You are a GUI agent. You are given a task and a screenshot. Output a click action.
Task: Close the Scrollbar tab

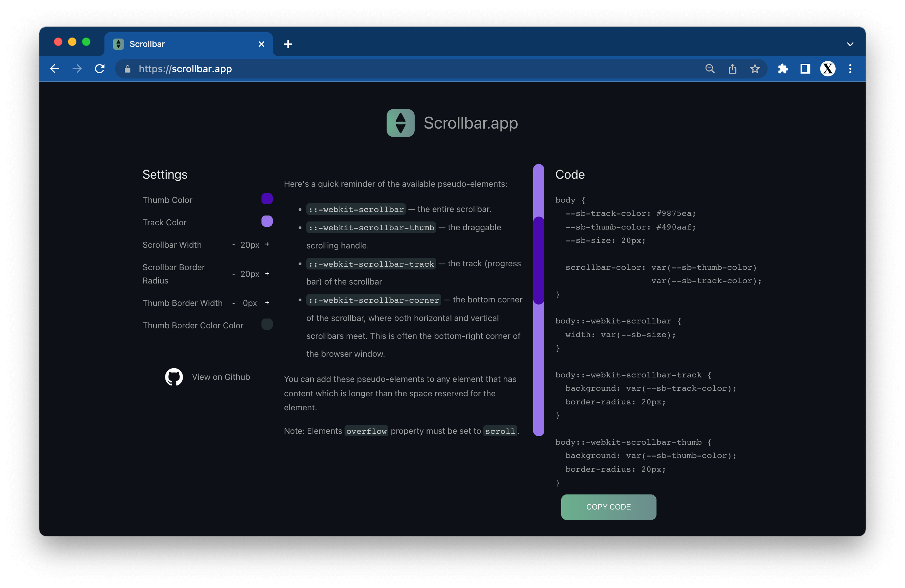point(261,44)
